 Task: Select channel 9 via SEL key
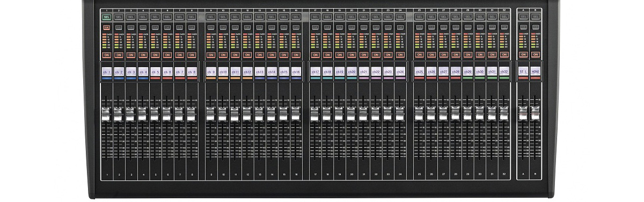point(210,17)
